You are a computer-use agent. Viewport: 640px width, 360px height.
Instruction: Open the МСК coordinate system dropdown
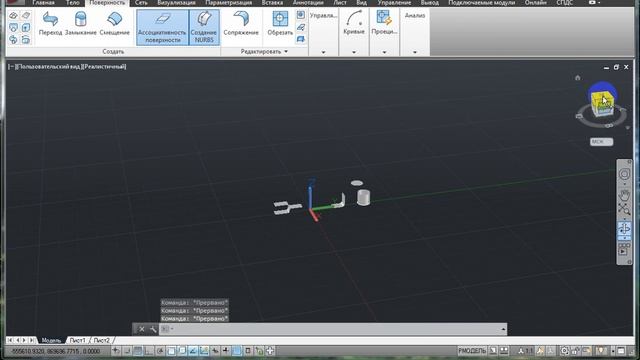[601, 142]
